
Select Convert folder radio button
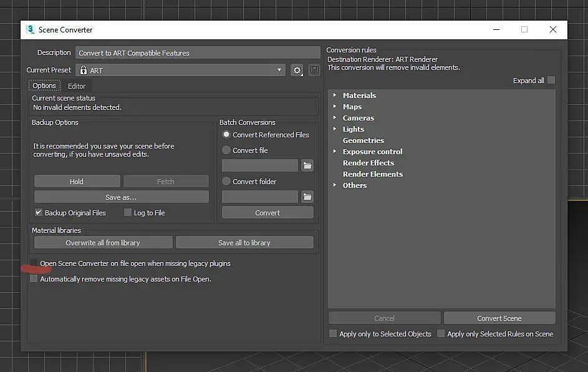(x=226, y=181)
